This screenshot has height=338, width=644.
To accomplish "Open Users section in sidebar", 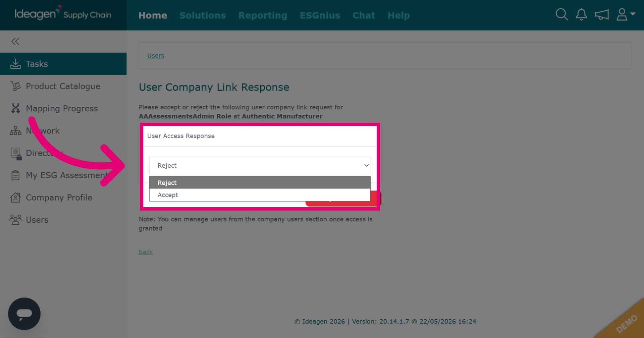I will pos(63,220).
